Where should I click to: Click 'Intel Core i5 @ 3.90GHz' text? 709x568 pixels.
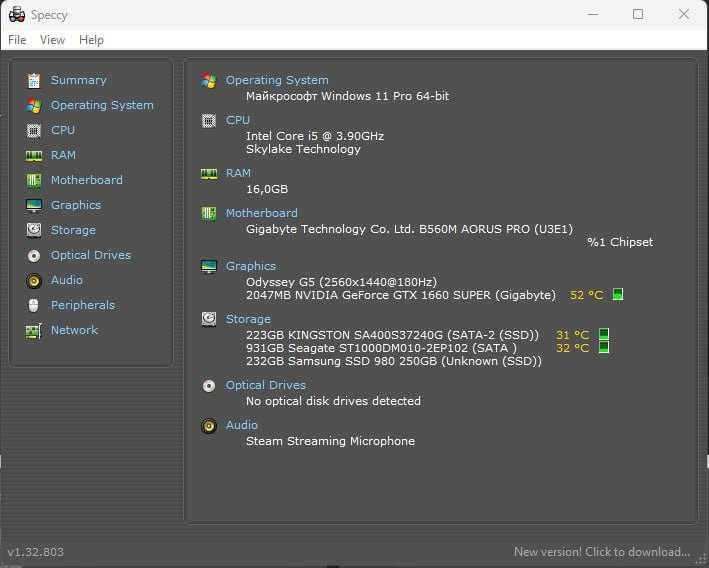coord(315,136)
